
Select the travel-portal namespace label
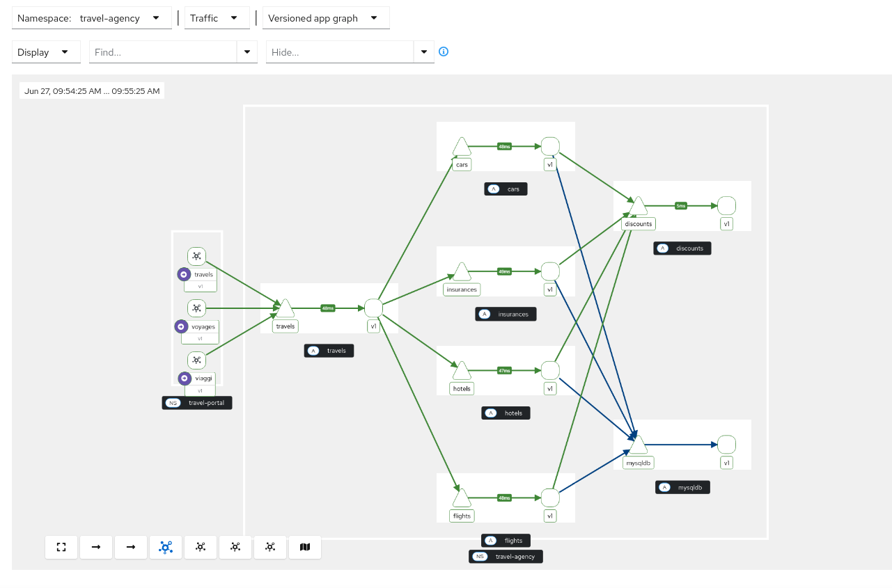(x=197, y=402)
